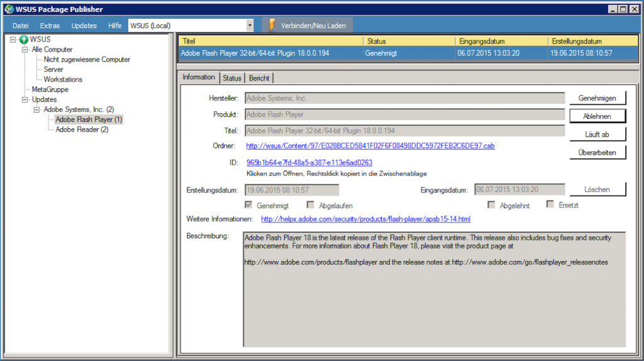
Task: Collapse the Alle Computer tree node
Action: [x=25, y=49]
